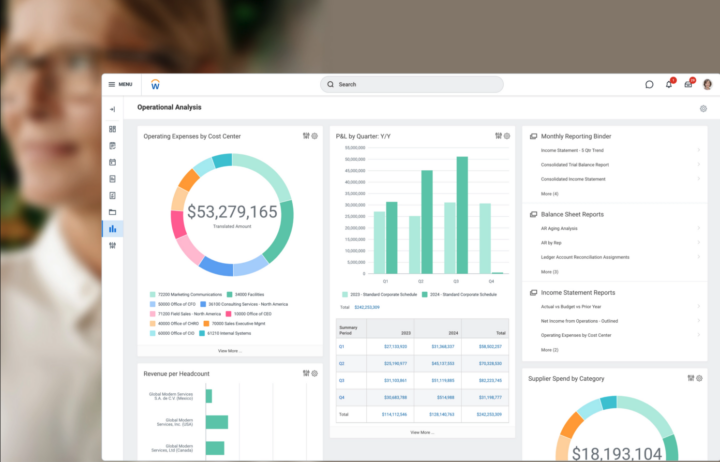This screenshot has width=720, height=462.
Task: Open filter sliders on Operating Expenses card
Action: click(x=305, y=136)
